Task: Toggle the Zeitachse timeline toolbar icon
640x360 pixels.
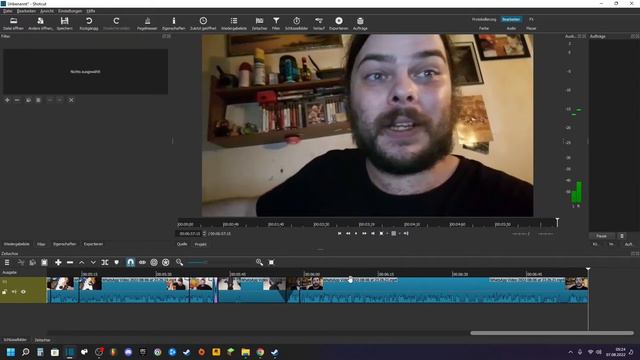Action: pos(259,23)
